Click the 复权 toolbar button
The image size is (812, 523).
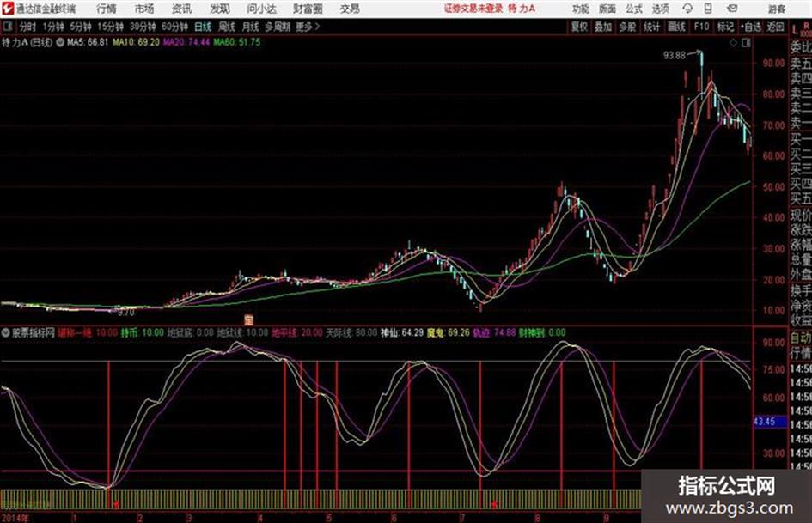pos(578,27)
